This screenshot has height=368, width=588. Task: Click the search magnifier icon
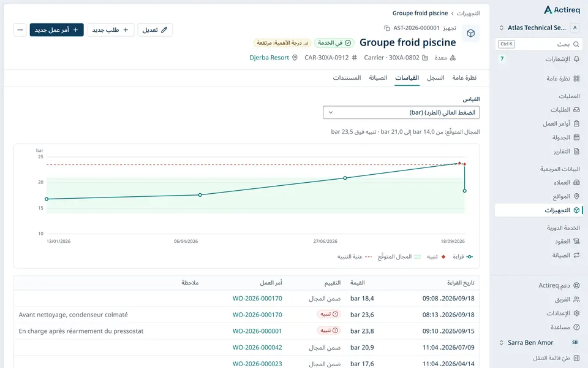(576, 44)
